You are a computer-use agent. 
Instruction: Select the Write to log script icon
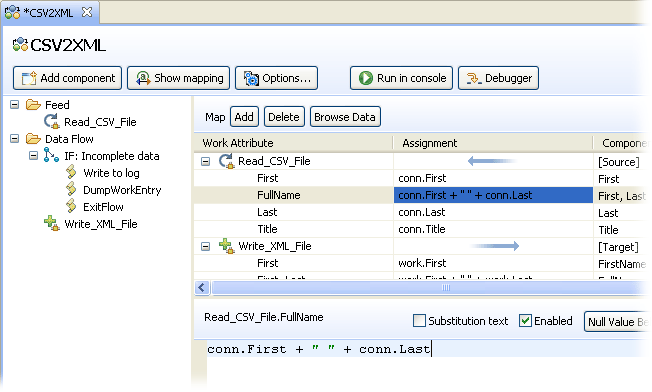tap(71, 172)
